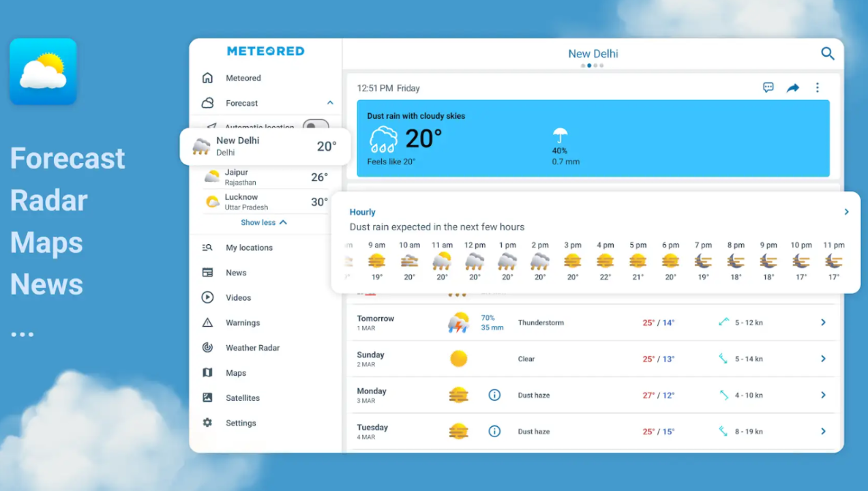Image resolution: width=868 pixels, height=491 pixels.
Task: Collapse the Forecast section chevron
Action: pyautogui.click(x=330, y=103)
